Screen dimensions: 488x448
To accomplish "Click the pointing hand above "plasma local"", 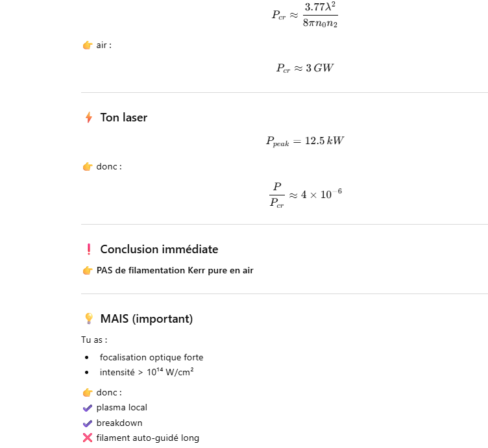I will [x=88, y=392].
